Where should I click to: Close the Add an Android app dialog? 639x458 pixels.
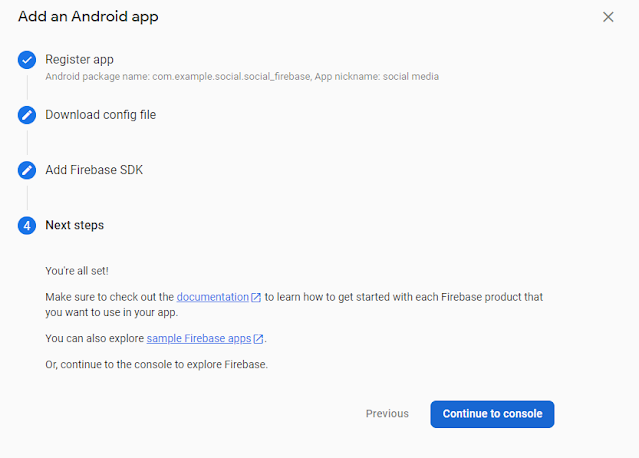608,17
